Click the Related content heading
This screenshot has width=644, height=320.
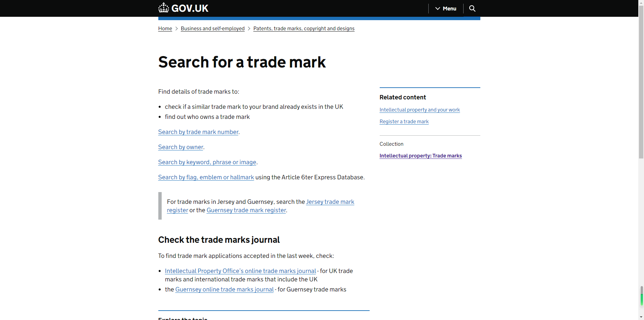pos(402,97)
